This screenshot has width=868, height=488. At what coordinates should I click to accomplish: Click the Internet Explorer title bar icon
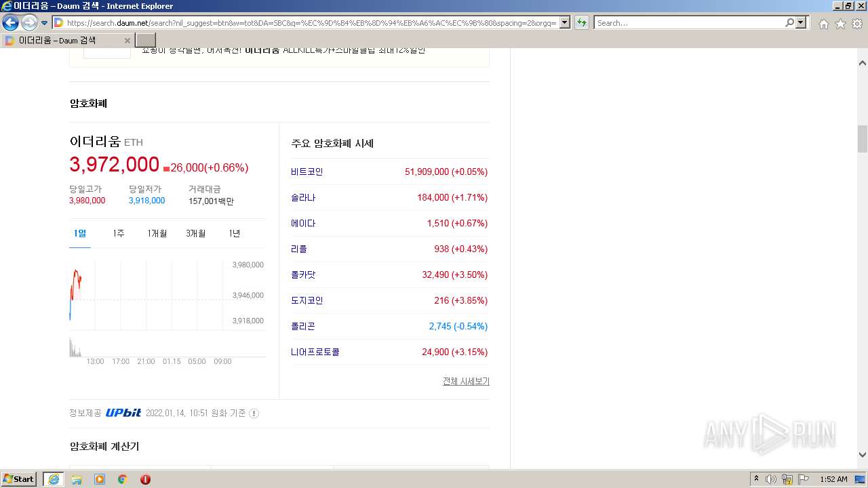(7, 6)
